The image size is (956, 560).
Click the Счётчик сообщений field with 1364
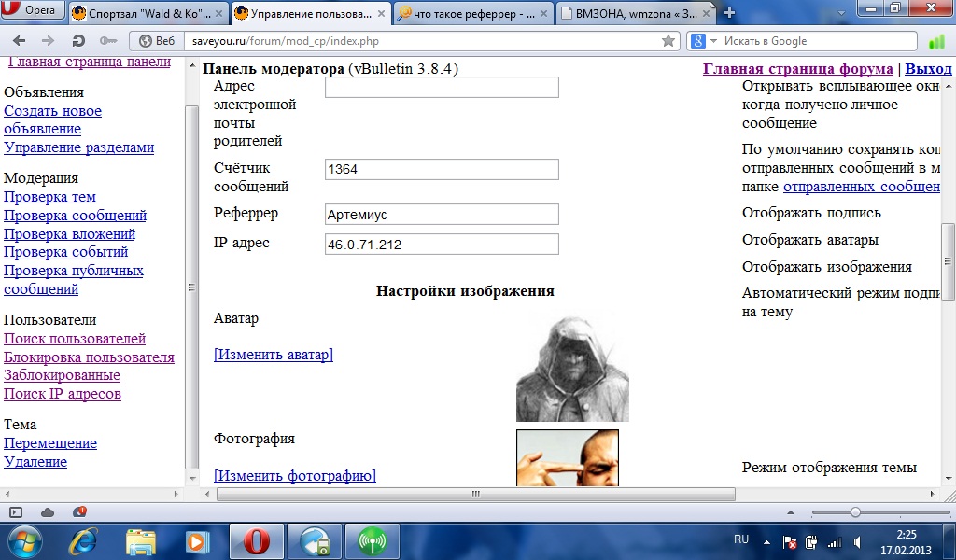coord(442,170)
